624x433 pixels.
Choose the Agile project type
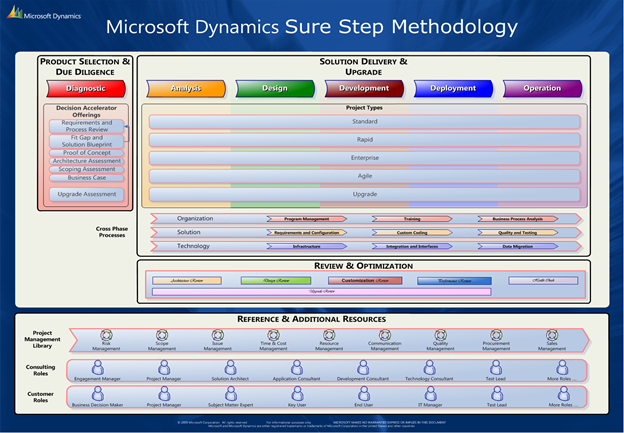click(x=365, y=176)
